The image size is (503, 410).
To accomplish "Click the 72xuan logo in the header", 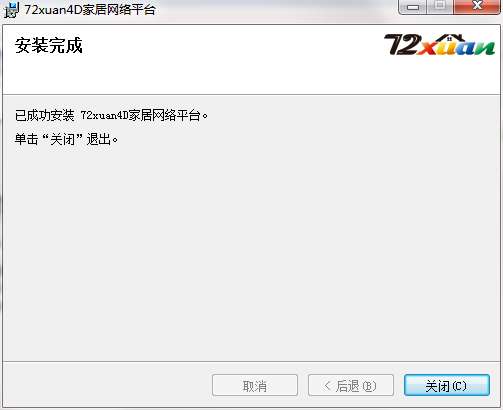I will pyautogui.click(x=439, y=44).
